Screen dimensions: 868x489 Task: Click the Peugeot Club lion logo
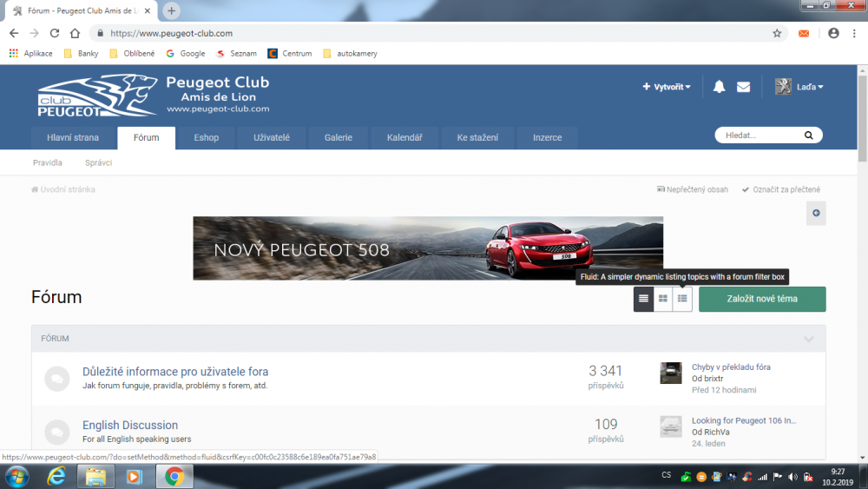tap(98, 96)
